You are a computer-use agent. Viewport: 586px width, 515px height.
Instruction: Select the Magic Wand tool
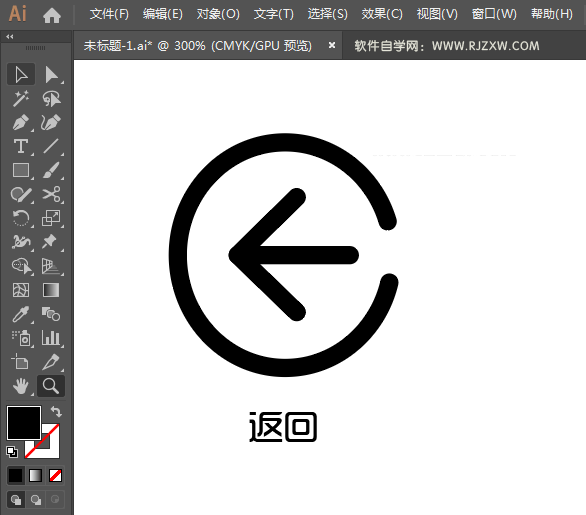[x=21, y=98]
